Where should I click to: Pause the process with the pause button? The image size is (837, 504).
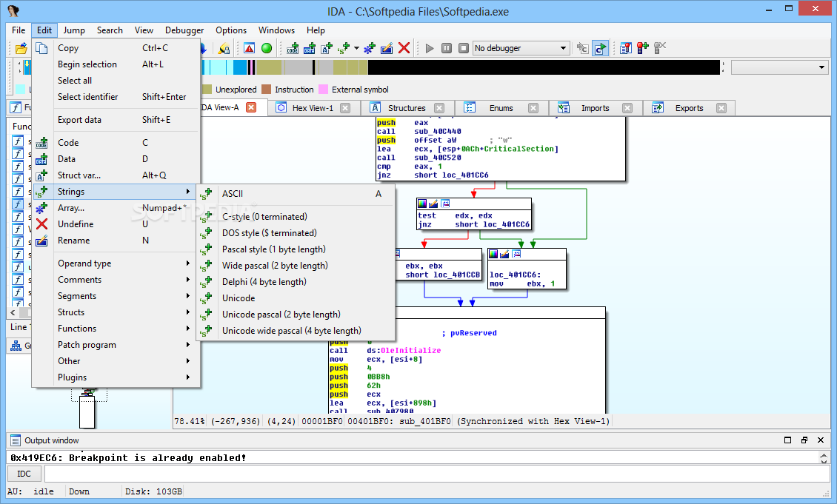coord(447,48)
